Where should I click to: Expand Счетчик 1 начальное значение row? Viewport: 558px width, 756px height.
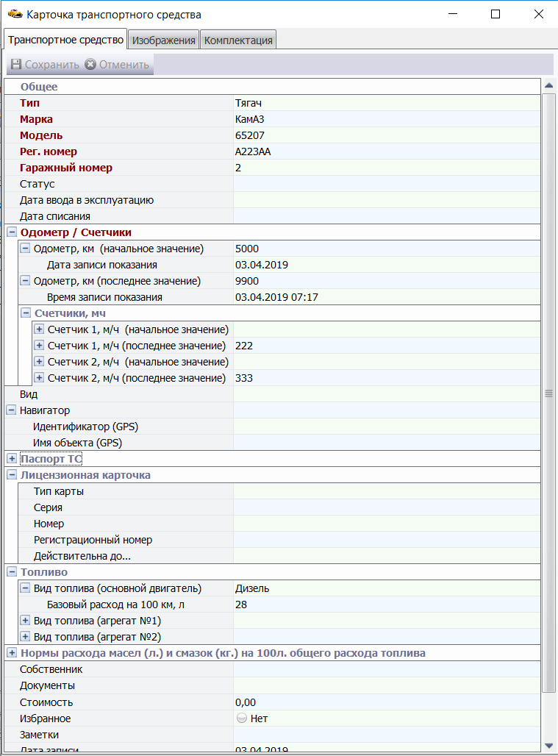39,329
